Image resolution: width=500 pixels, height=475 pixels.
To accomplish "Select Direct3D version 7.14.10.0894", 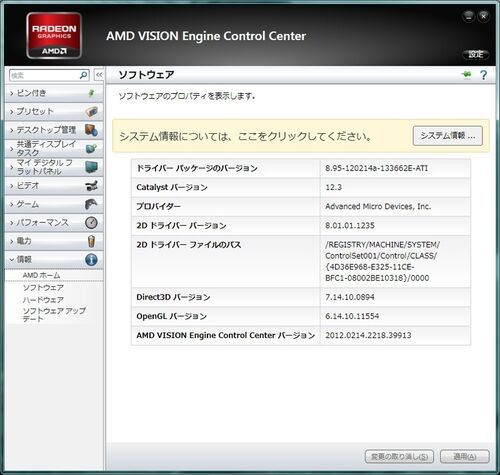I will click(350, 297).
